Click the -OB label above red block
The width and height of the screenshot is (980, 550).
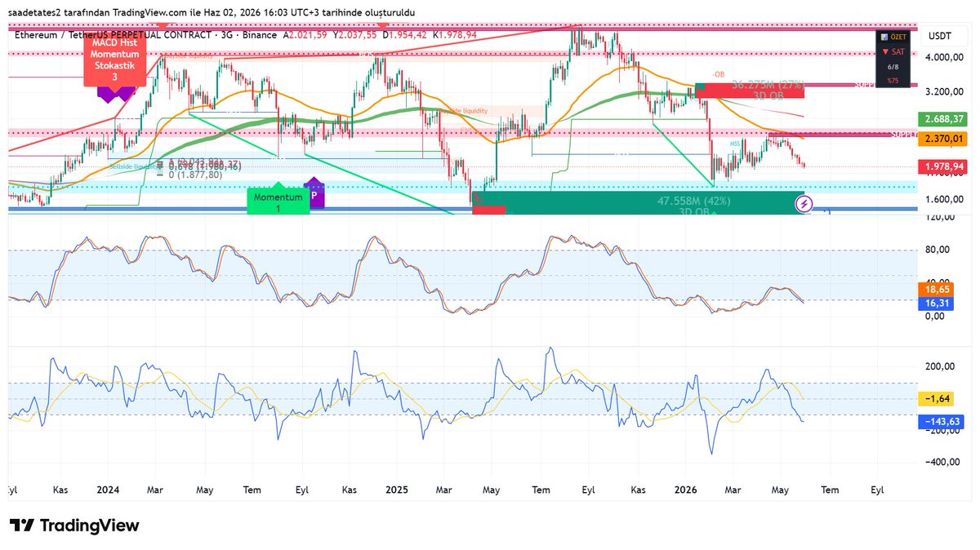point(719,74)
